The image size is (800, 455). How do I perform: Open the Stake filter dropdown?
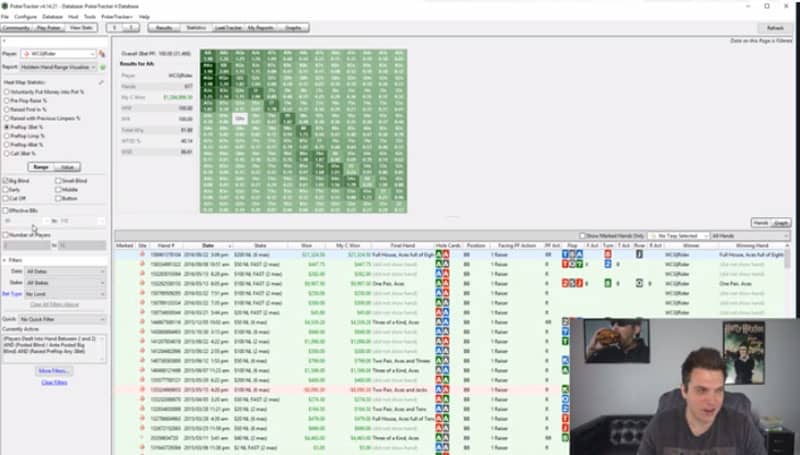[x=65, y=283]
